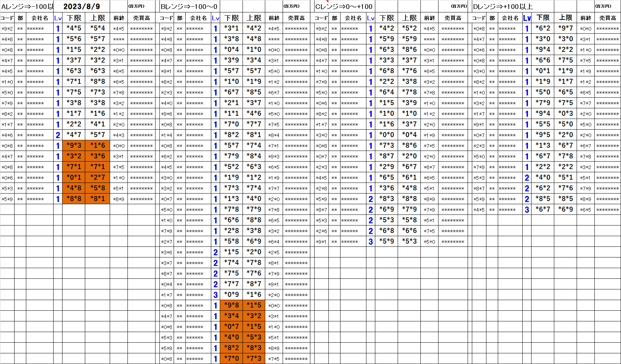
Task: Select orange cell *3*4 in B range 下限
Action: (x=231, y=316)
